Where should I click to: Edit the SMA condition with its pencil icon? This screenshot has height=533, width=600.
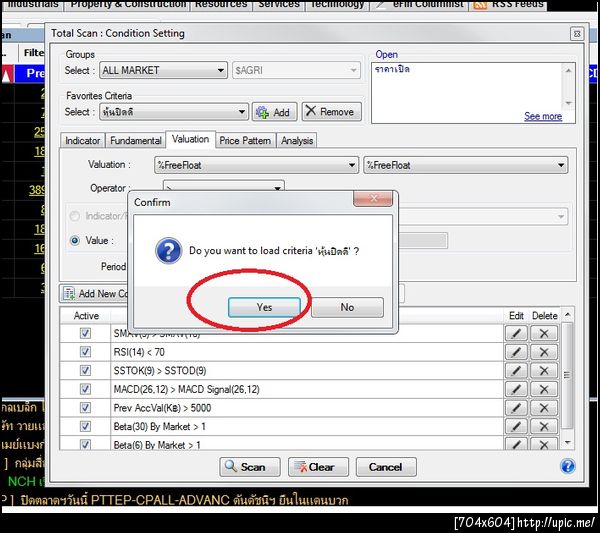click(516, 333)
